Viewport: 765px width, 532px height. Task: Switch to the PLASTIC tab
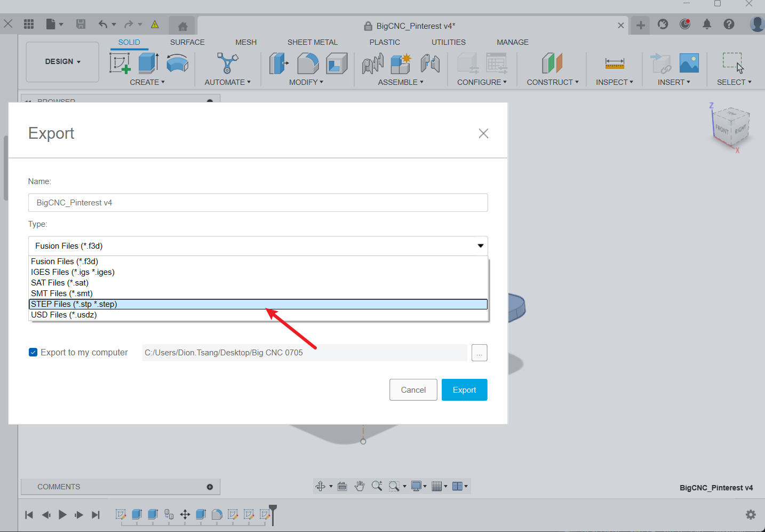(x=385, y=42)
